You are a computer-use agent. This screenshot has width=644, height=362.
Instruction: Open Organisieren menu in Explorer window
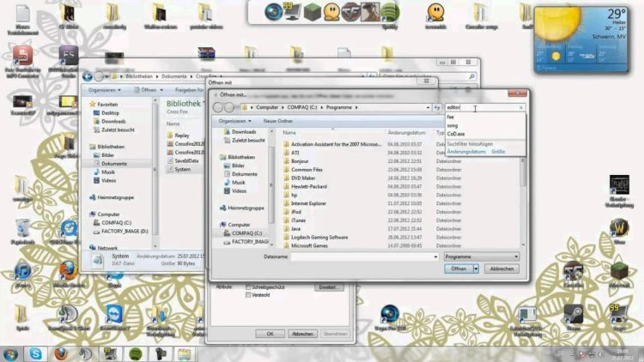[x=104, y=90]
